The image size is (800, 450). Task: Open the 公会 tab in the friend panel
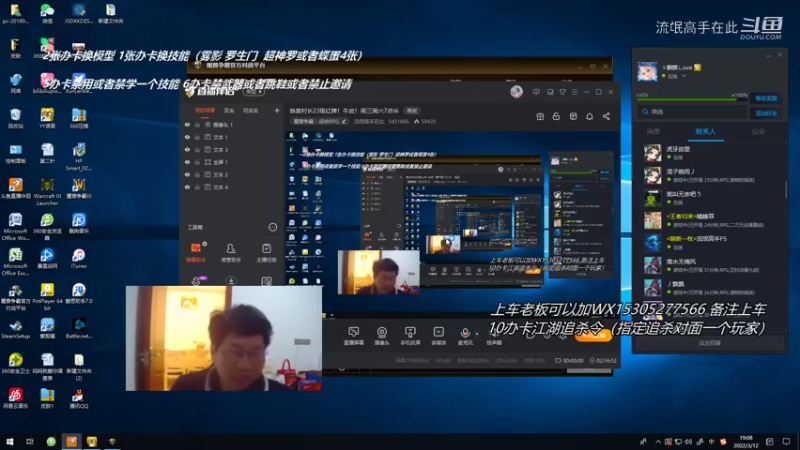pos(758,132)
